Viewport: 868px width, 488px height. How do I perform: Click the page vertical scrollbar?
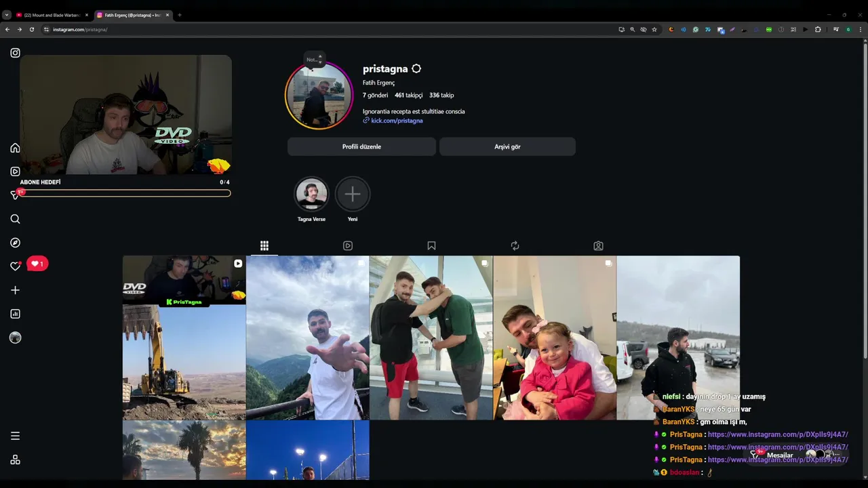point(865,200)
